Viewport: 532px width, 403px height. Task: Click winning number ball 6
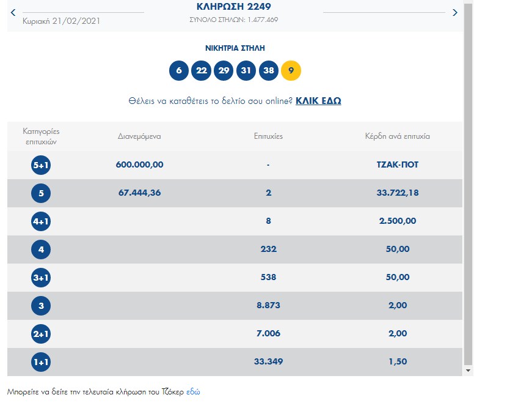(179, 70)
